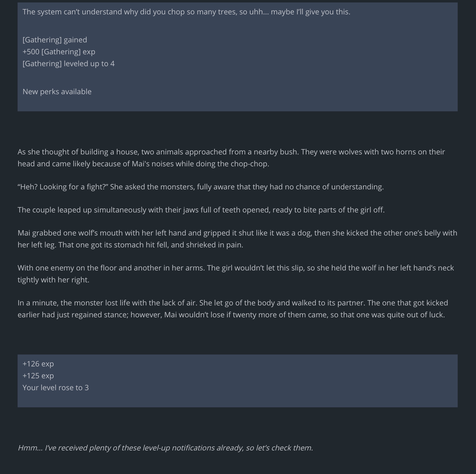Click the line starting "Mai grabbed one wolf's mouth"

click(237, 233)
